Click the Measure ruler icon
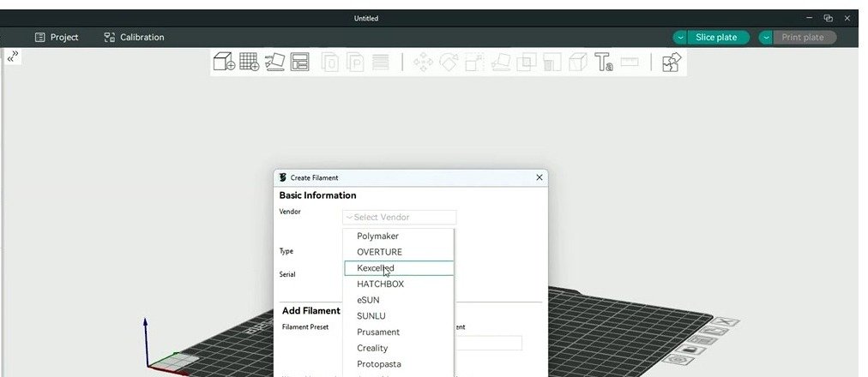The width and height of the screenshot is (868, 377). coord(630,62)
